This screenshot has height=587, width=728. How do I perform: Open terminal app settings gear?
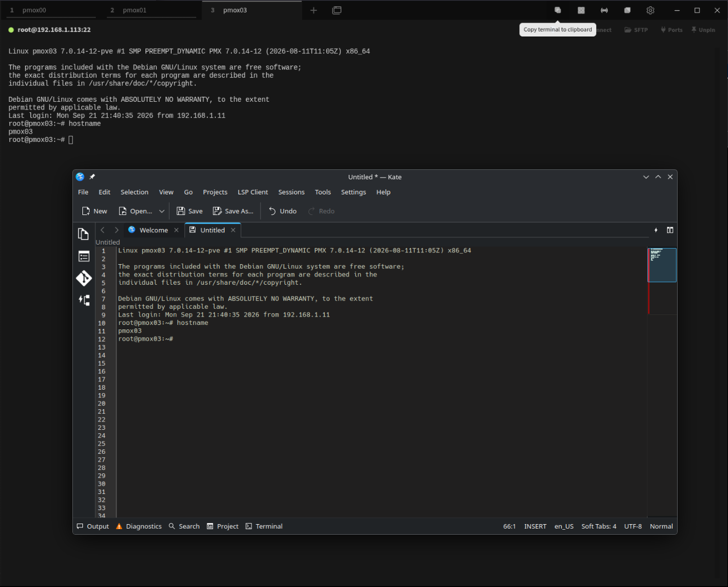(x=651, y=10)
